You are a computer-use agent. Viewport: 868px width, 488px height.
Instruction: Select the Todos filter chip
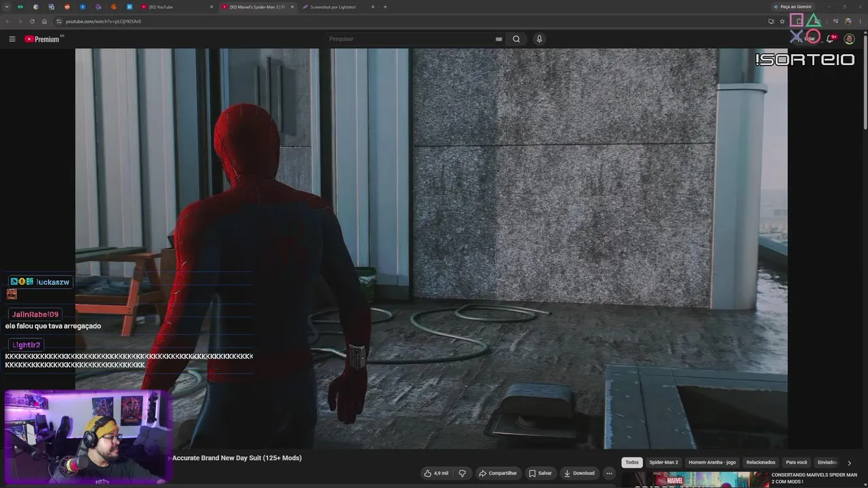coord(632,462)
